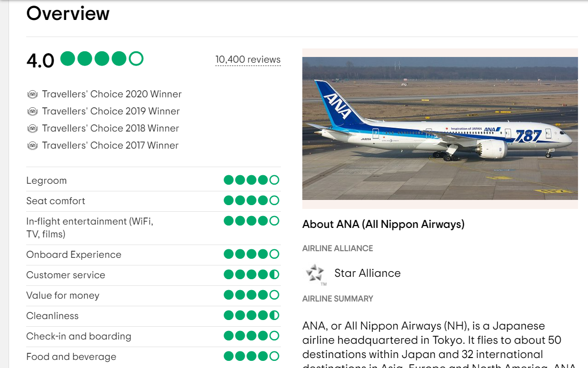Click the Food and beverage label
Image resolution: width=588 pixels, height=368 pixels.
coord(71,357)
